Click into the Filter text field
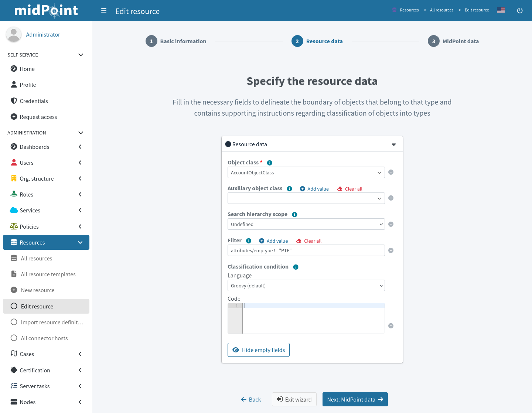The width and height of the screenshot is (532, 413). pos(306,250)
